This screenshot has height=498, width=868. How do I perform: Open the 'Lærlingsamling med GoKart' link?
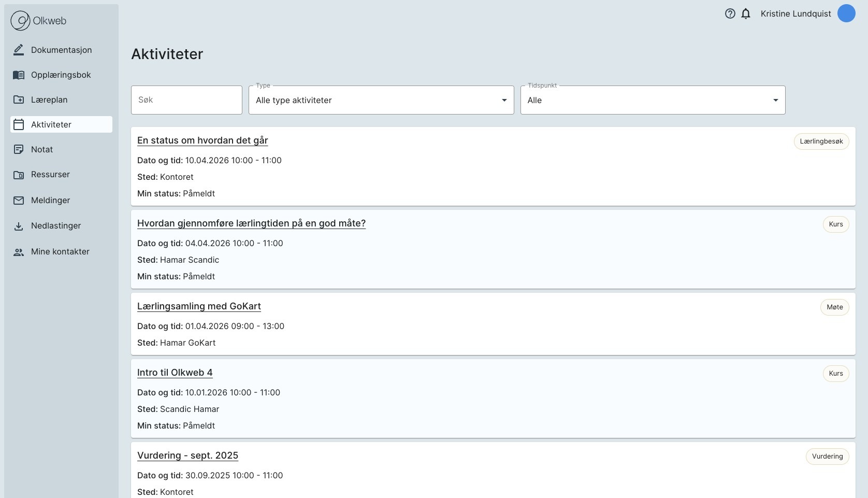[x=199, y=306]
